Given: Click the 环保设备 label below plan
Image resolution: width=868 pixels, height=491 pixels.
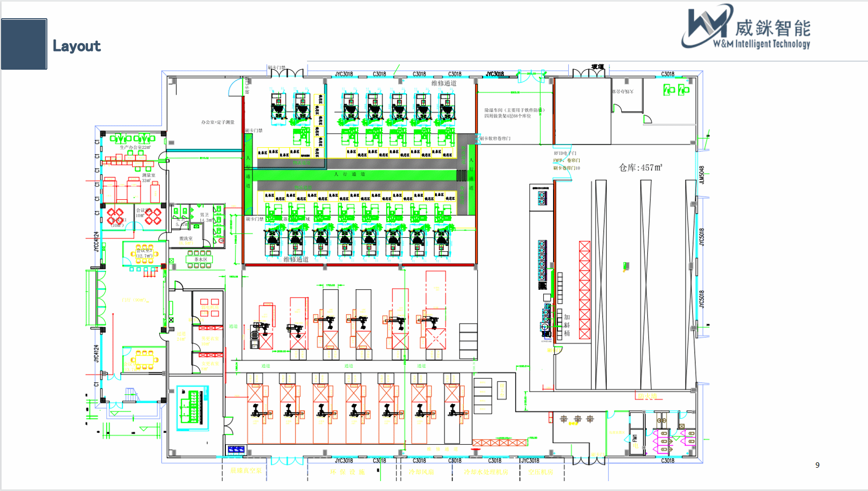Looking at the screenshot, I should (347, 472).
